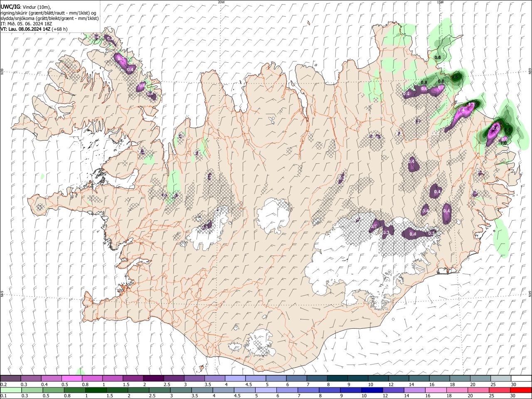
Task: Pick the 9 blue swatch in the bottom rain scale
Action: click(351, 390)
